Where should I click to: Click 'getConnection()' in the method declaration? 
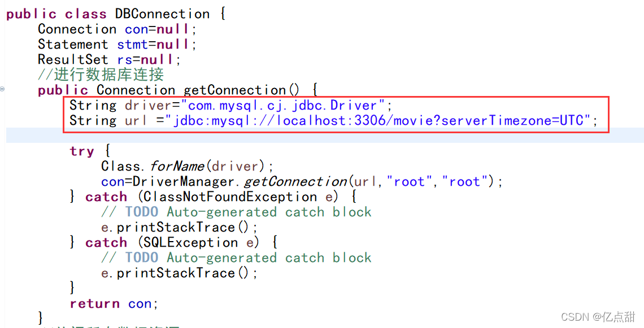[242, 90]
